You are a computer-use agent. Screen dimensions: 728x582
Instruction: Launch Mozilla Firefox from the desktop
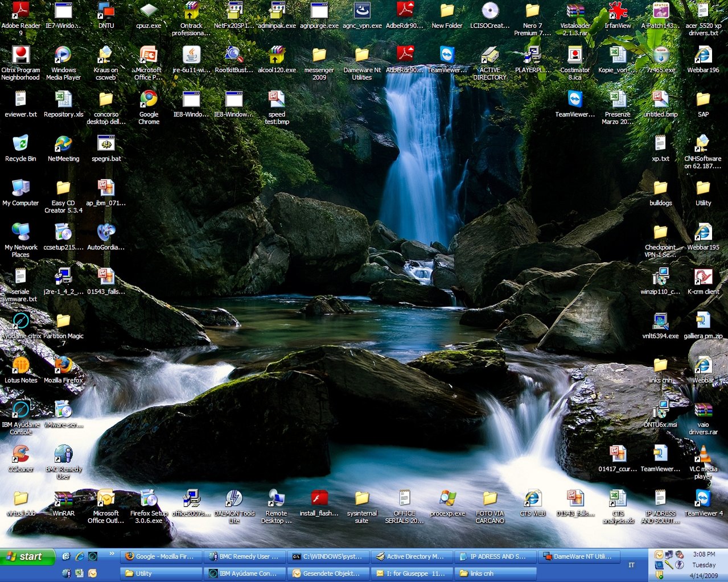[63, 366]
